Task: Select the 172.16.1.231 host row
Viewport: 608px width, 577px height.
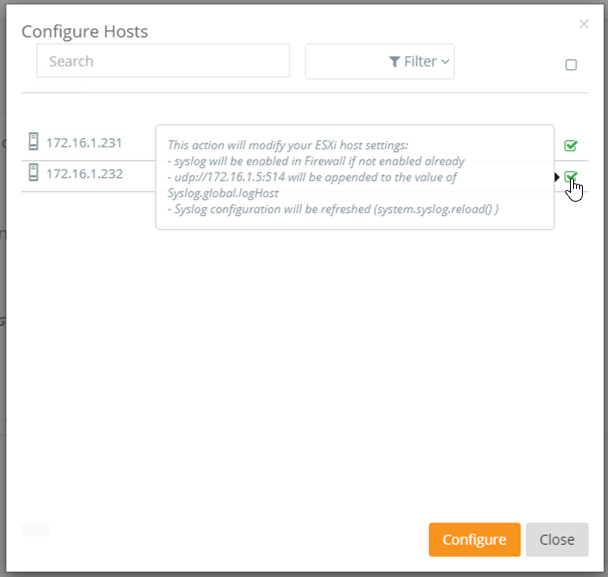Action: coord(85,143)
